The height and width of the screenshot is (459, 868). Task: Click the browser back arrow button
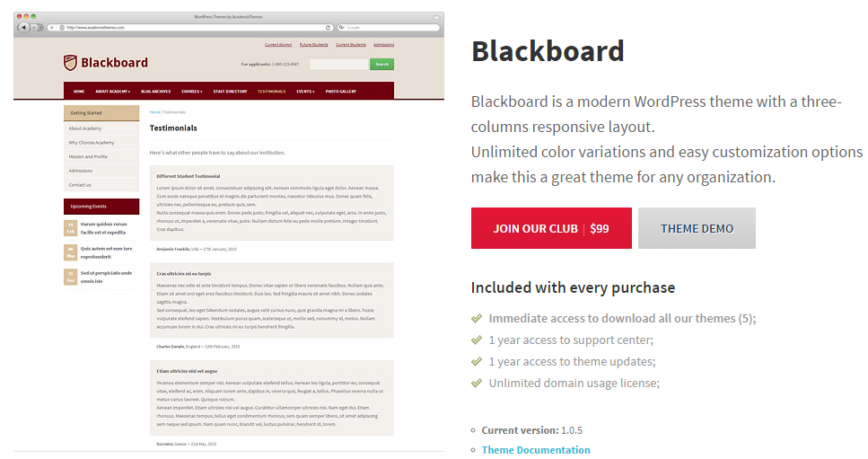point(24,27)
